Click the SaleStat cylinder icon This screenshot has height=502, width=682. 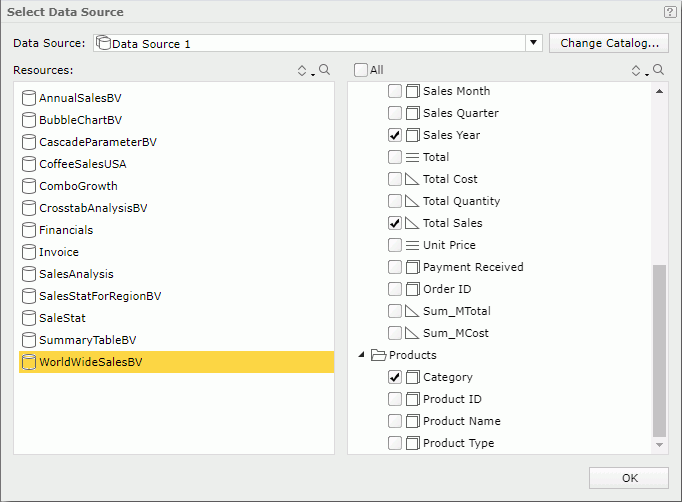[29, 318]
